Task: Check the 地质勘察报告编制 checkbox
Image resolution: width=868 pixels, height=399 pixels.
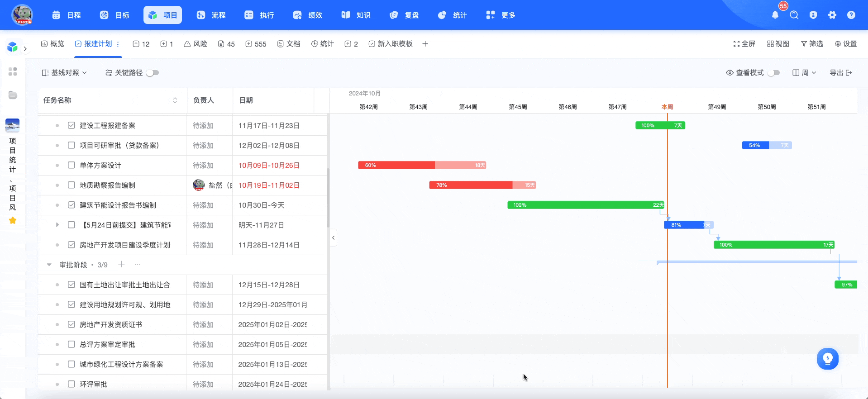Action: (72, 185)
